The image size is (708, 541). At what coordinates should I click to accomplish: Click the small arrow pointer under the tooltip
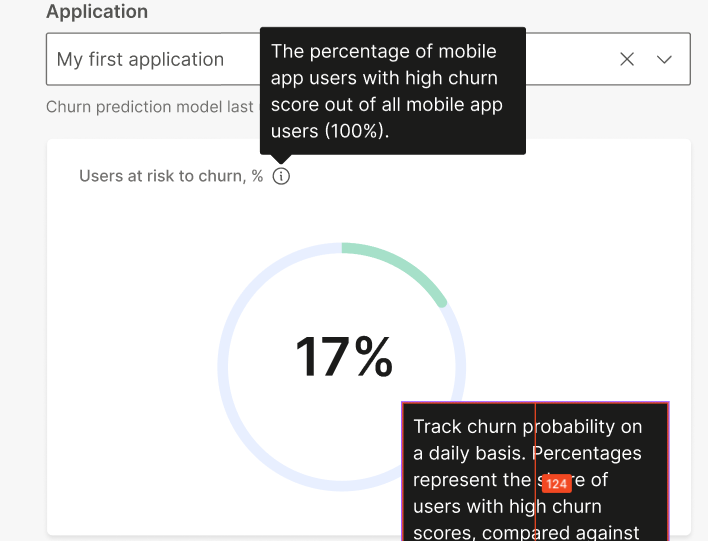(x=281, y=158)
